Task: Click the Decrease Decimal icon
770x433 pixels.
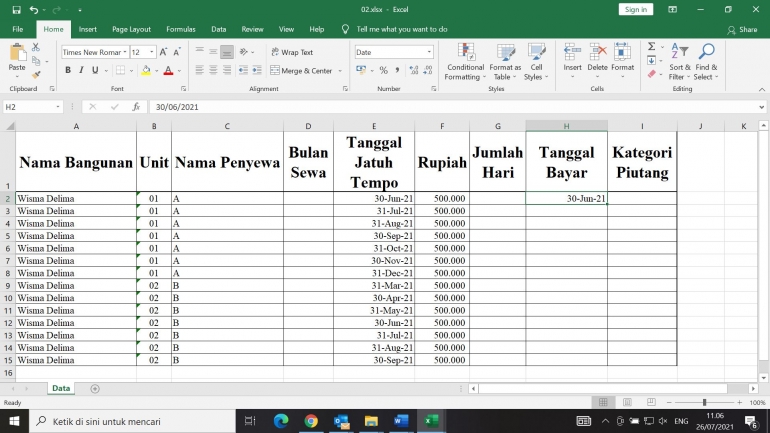Action: click(x=428, y=71)
